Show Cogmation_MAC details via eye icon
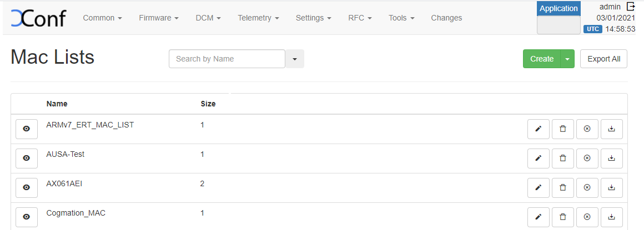This screenshot has height=230, width=644. pyautogui.click(x=26, y=217)
